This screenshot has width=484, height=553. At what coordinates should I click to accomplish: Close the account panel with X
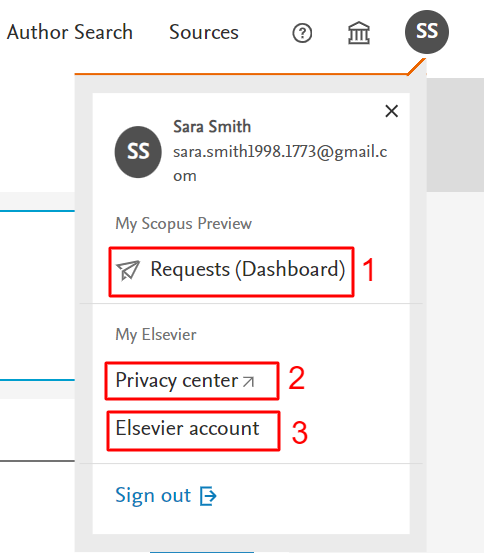(x=392, y=111)
